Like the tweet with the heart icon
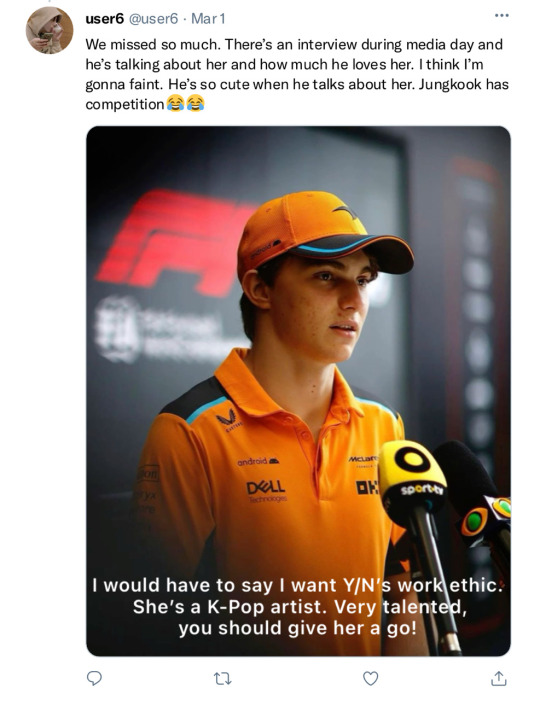 point(370,679)
